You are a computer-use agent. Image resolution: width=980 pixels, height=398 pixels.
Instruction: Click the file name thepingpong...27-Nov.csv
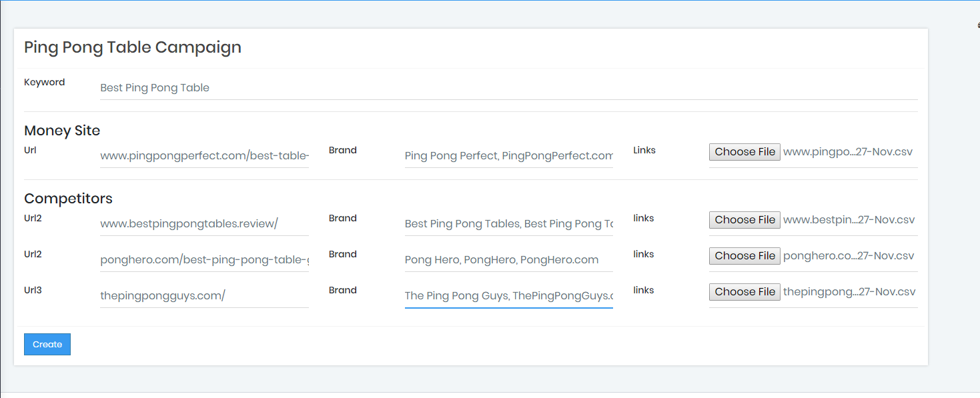(849, 292)
